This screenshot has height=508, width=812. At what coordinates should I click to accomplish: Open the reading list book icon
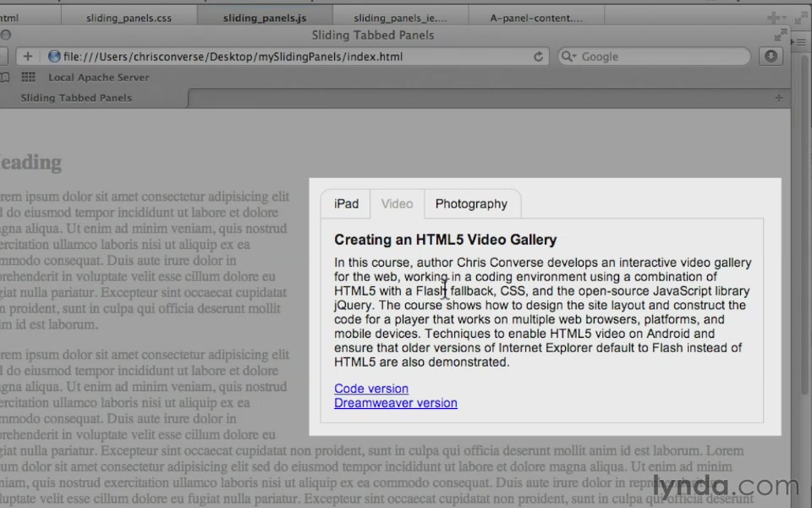5,77
